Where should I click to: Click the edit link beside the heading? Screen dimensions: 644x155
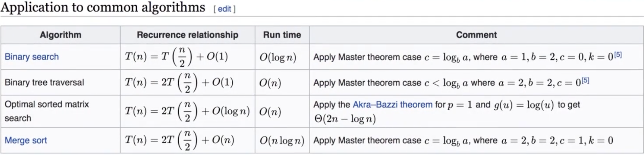[x=225, y=9]
